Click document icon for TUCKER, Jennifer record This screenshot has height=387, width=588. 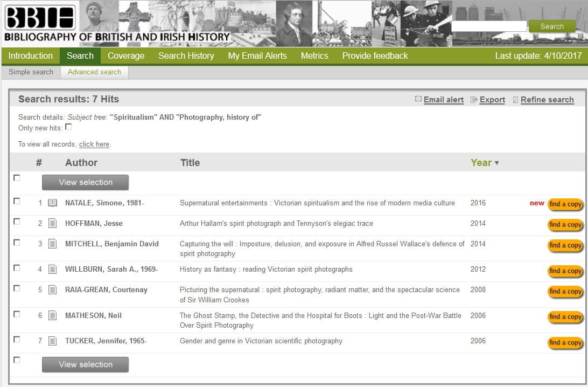pyautogui.click(x=52, y=341)
